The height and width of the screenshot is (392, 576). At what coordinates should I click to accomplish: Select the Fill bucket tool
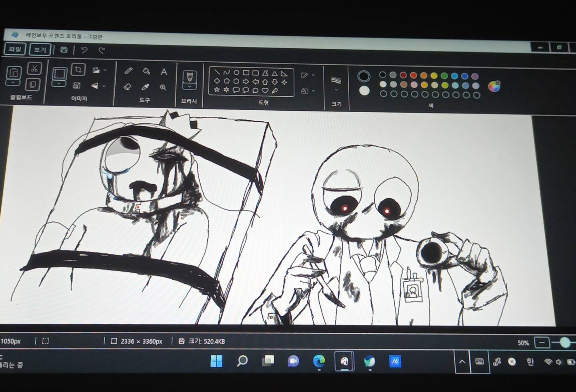[146, 71]
